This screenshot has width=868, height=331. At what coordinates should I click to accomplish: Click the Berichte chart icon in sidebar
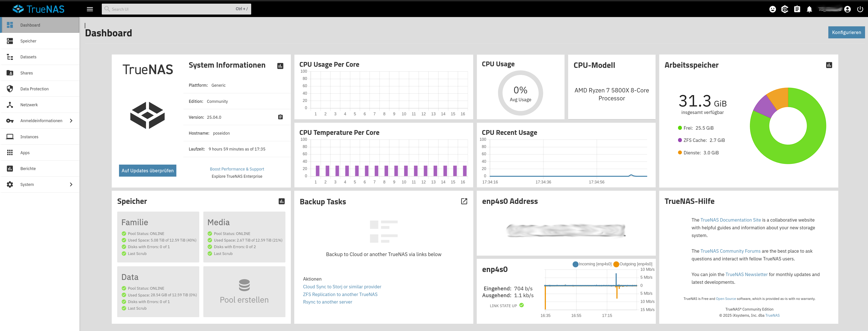10,168
